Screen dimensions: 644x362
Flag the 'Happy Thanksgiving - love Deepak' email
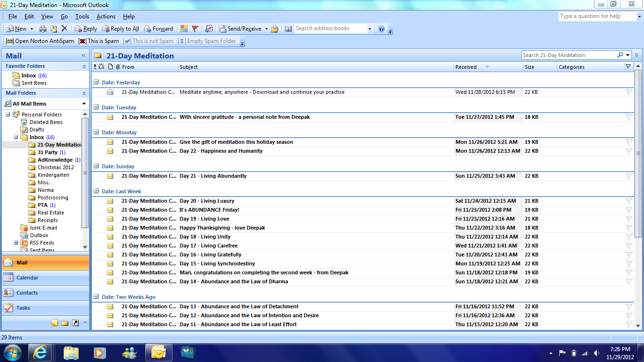tap(629, 228)
